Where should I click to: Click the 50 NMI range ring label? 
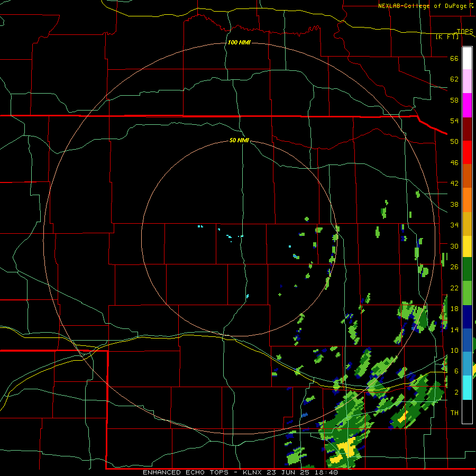[239, 140]
